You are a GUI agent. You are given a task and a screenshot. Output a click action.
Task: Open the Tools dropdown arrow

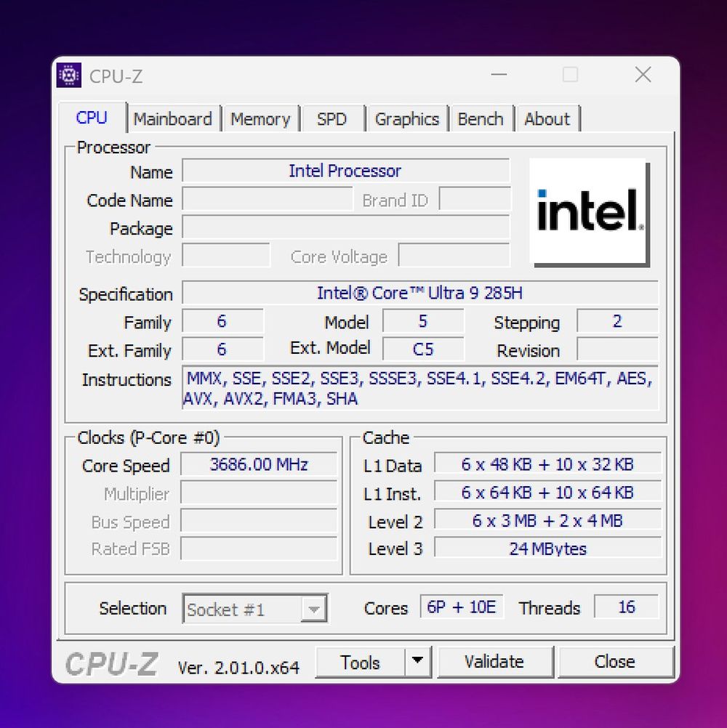[417, 662]
